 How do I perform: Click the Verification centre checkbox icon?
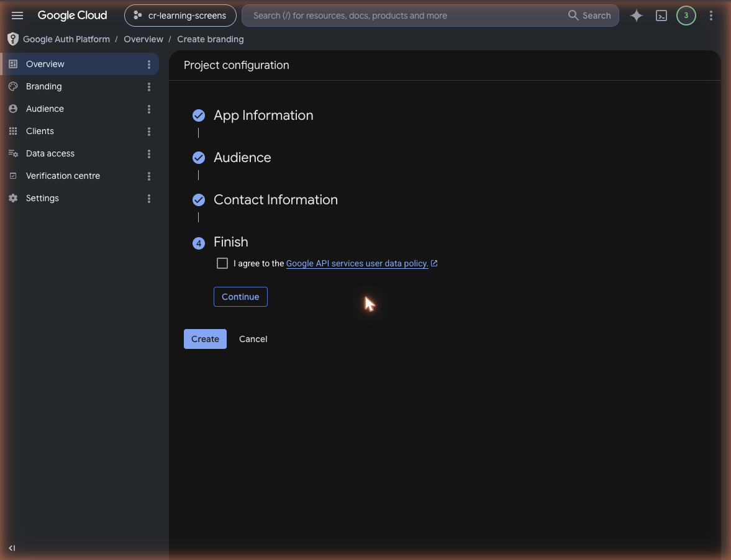coord(13,176)
